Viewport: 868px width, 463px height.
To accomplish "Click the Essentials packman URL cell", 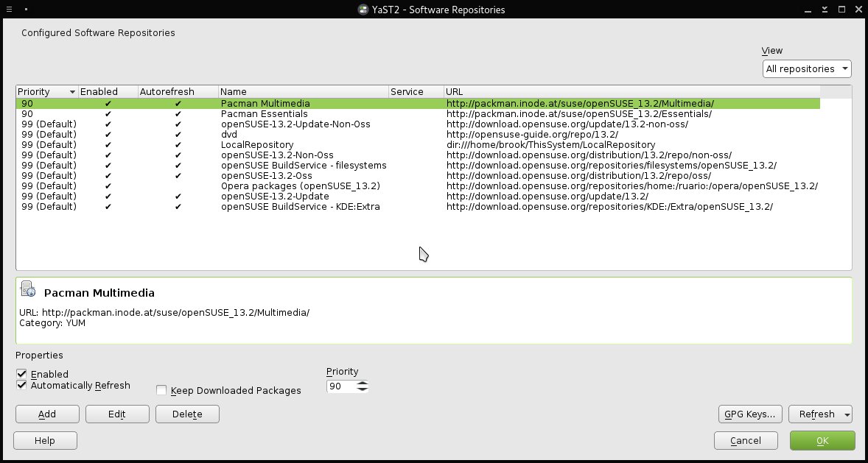I will point(579,114).
